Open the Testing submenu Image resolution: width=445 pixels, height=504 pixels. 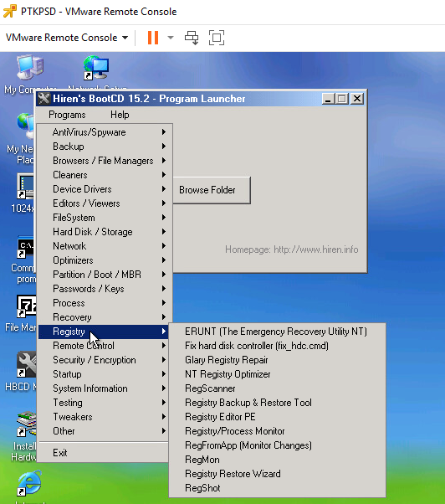(x=104, y=403)
